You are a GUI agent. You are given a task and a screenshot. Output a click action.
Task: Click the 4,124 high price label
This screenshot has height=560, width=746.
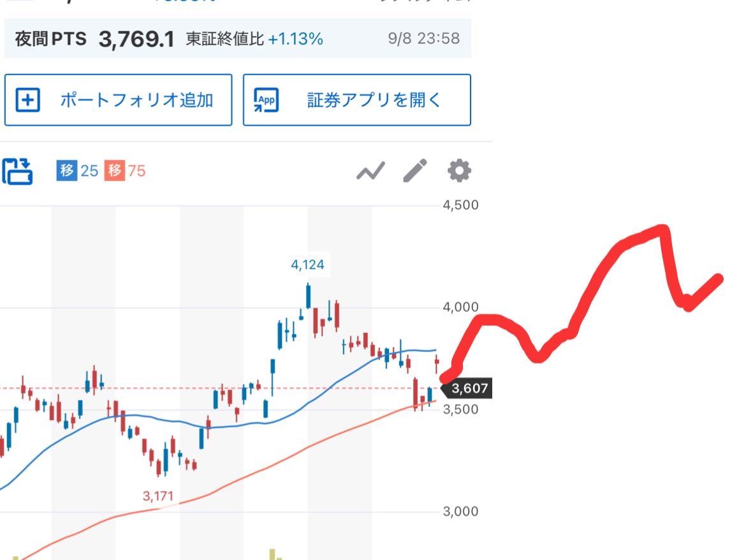pyautogui.click(x=307, y=265)
